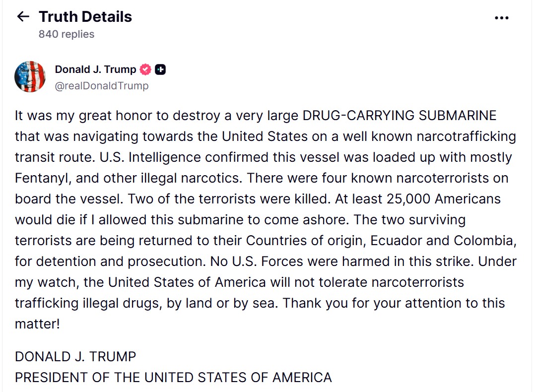Image resolution: width=535 pixels, height=392 pixels.
Task: Click the Donald J. Trump display name
Action: pos(95,70)
